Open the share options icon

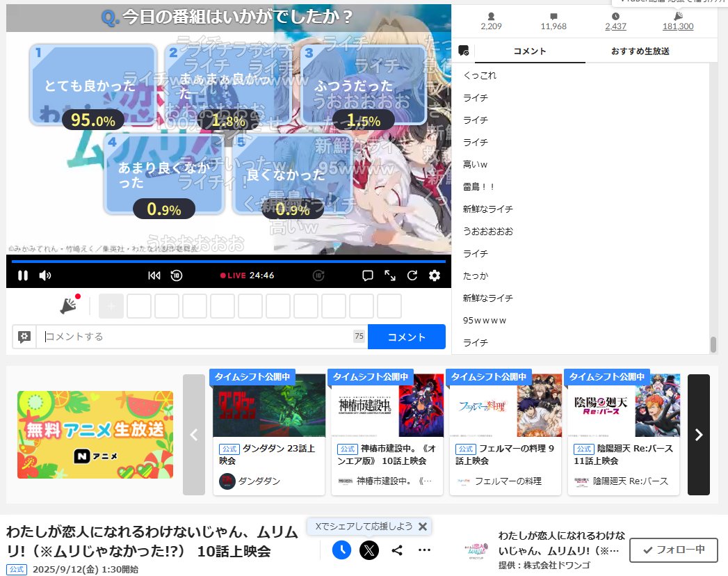pos(397,550)
